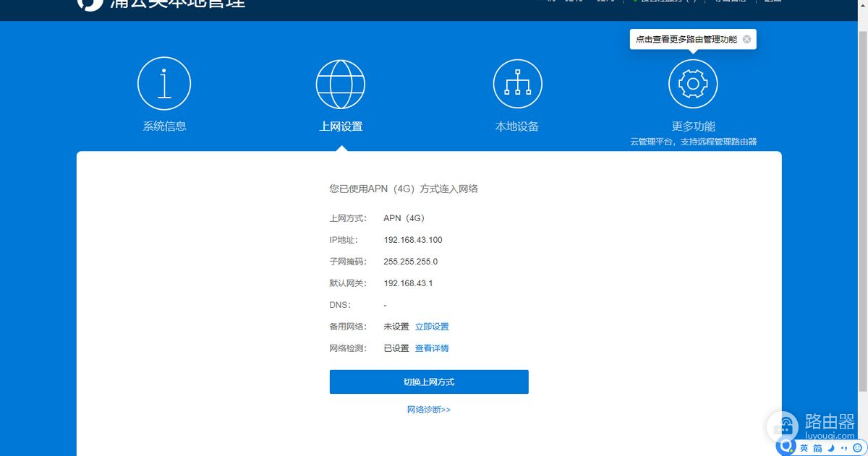
Task: Select the 上网设置 globe icon
Action: (x=341, y=82)
